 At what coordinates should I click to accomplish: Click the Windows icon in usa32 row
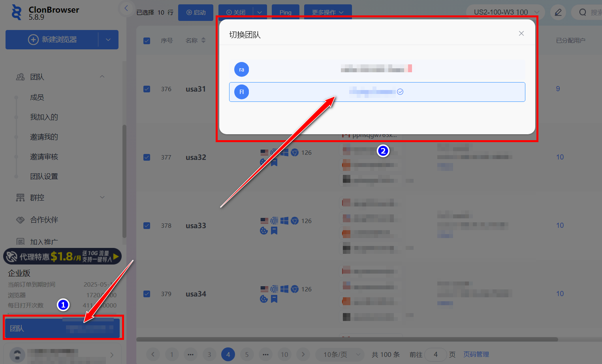click(284, 152)
